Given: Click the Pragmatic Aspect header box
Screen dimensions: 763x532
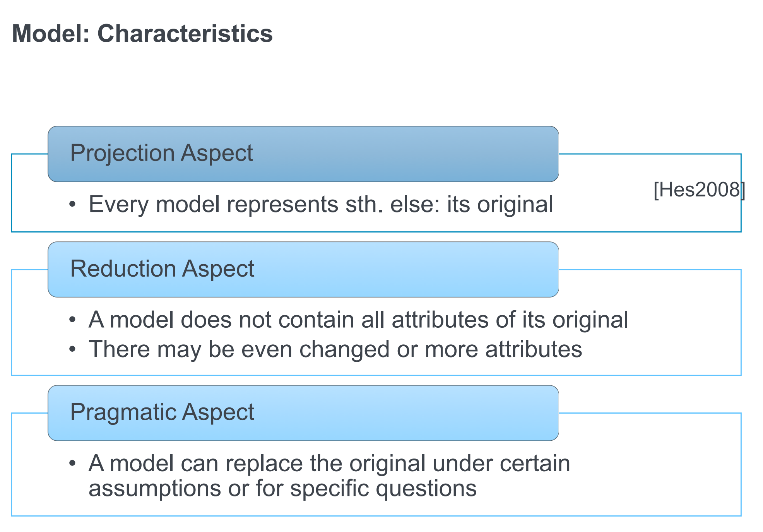Looking at the screenshot, I should coord(303,412).
